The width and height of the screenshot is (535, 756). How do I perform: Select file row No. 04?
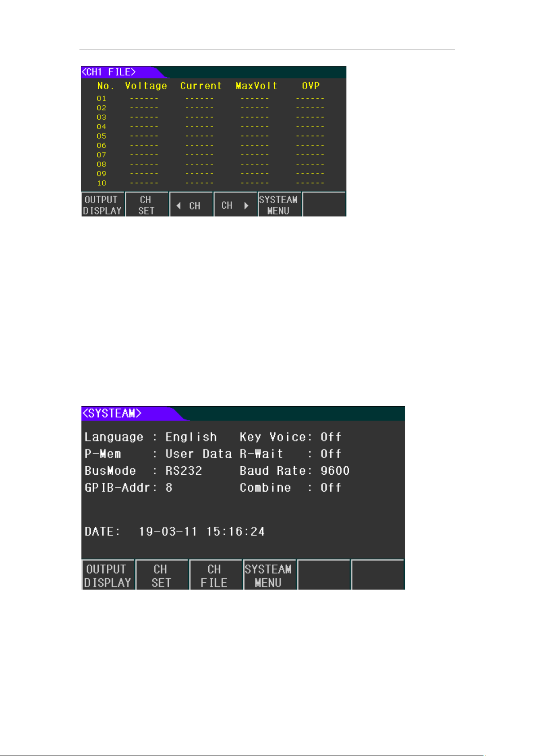coord(210,127)
